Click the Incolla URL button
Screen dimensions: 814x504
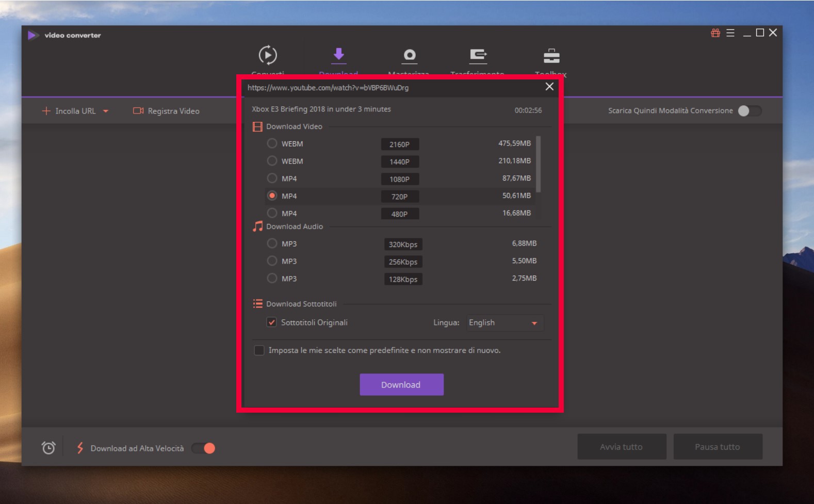pyautogui.click(x=69, y=111)
